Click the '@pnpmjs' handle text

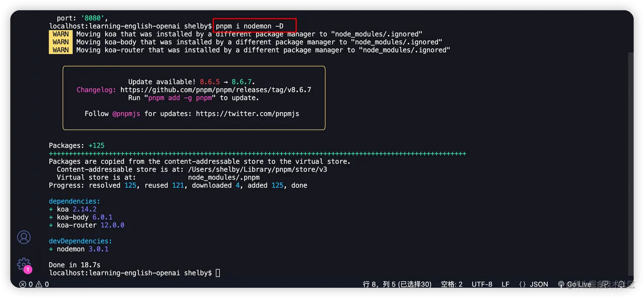tap(126, 114)
